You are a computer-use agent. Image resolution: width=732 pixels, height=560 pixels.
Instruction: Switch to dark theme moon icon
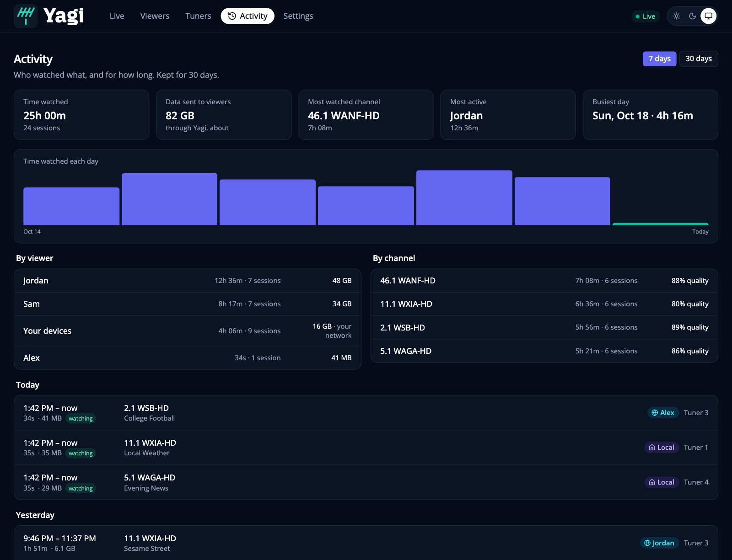693,16
